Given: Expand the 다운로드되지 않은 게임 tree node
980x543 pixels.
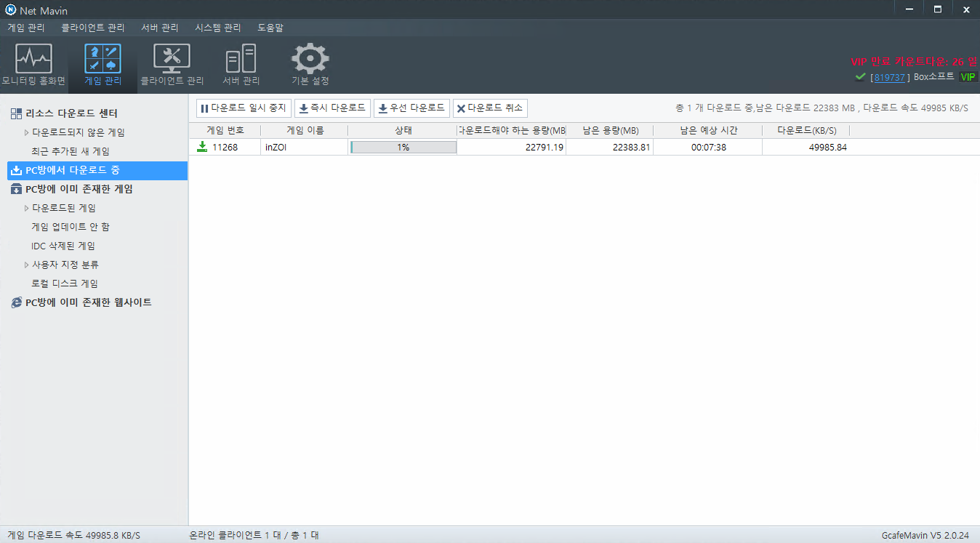Looking at the screenshot, I should point(27,132).
